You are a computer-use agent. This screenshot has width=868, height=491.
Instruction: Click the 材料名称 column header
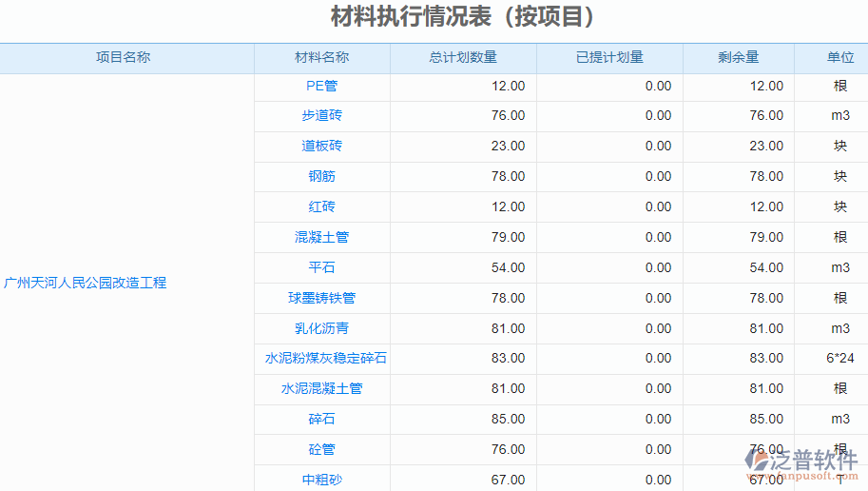pos(321,57)
